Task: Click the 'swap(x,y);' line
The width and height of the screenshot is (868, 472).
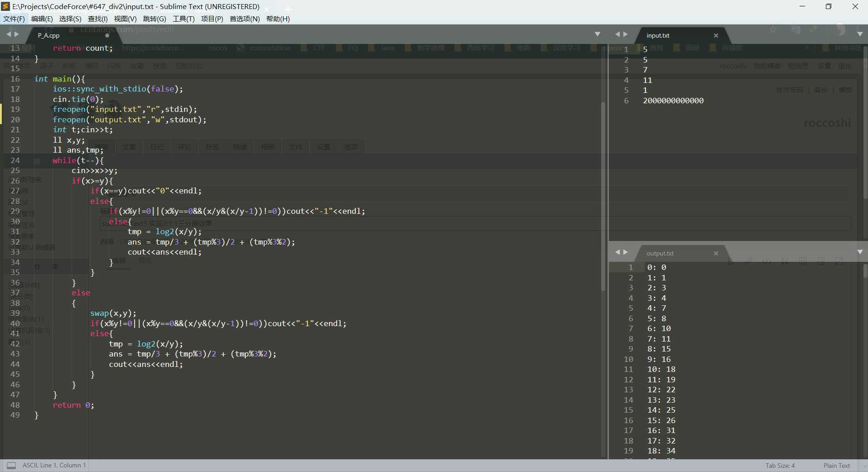Action: point(113,313)
